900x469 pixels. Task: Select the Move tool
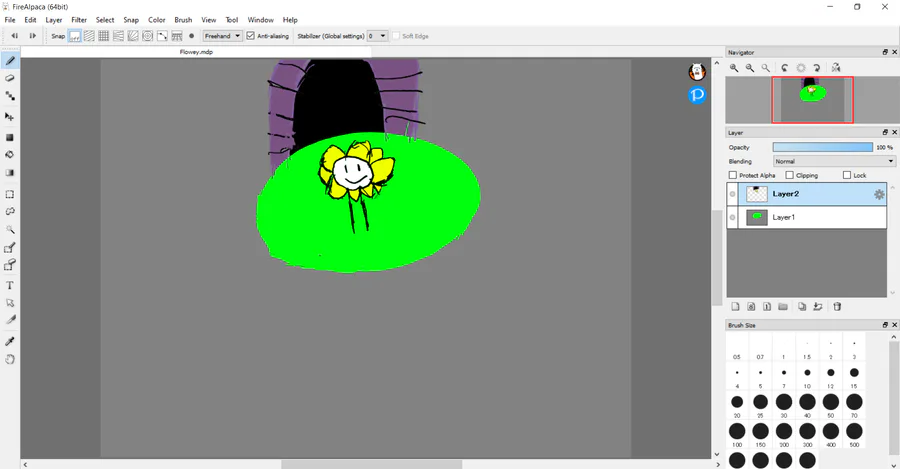coord(10,117)
